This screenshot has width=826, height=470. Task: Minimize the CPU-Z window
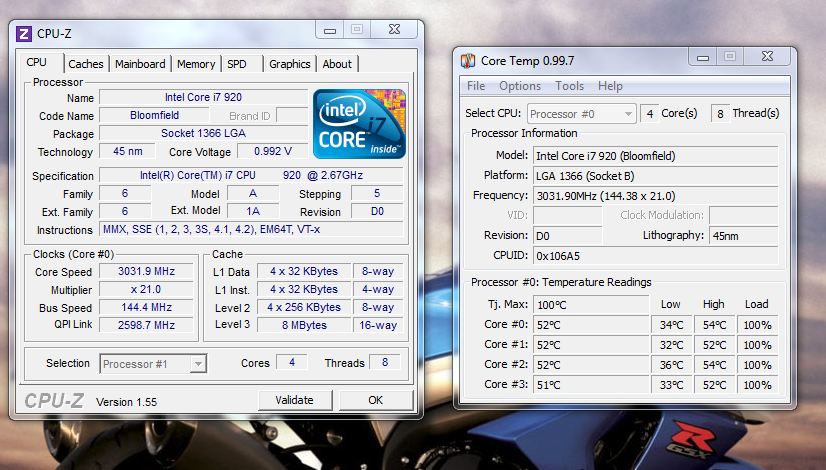[x=330, y=31]
